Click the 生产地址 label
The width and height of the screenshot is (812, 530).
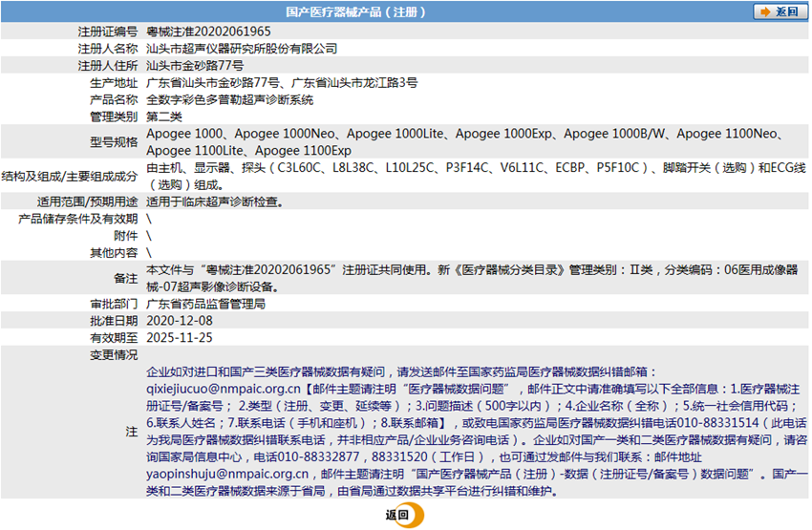[x=114, y=83]
